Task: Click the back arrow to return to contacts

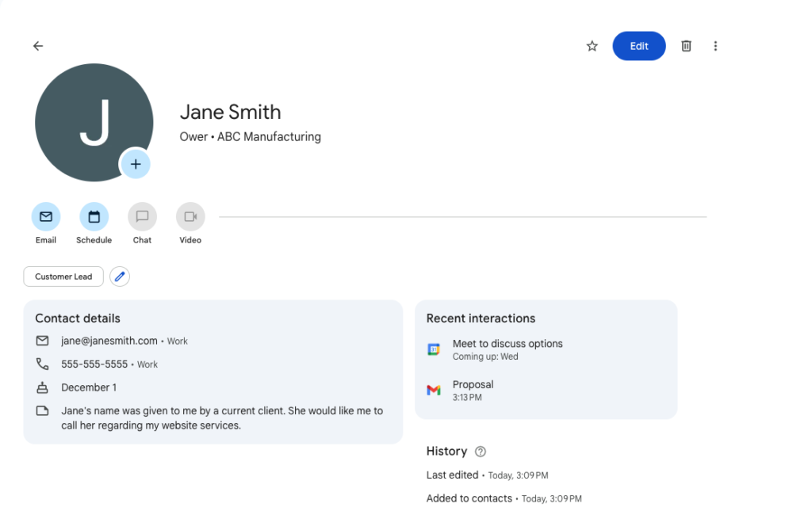Action: (37, 45)
